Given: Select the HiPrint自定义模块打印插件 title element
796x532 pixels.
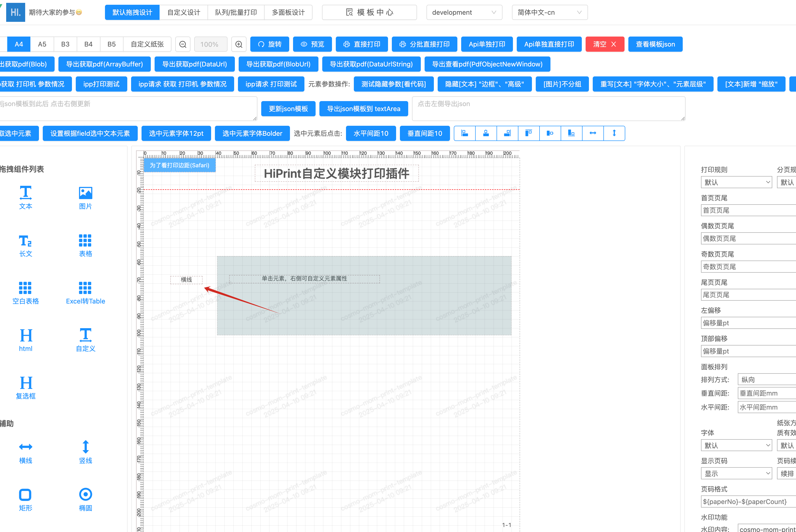Looking at the screenshot, I should tap(337, 173).
